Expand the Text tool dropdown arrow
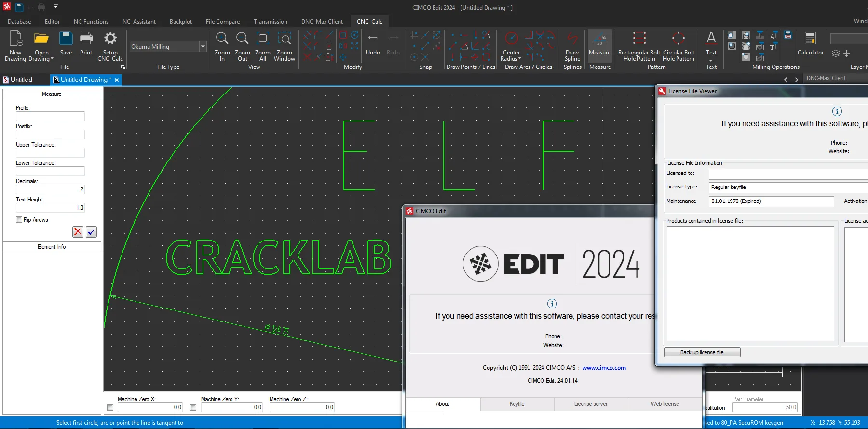 (711, 60)
